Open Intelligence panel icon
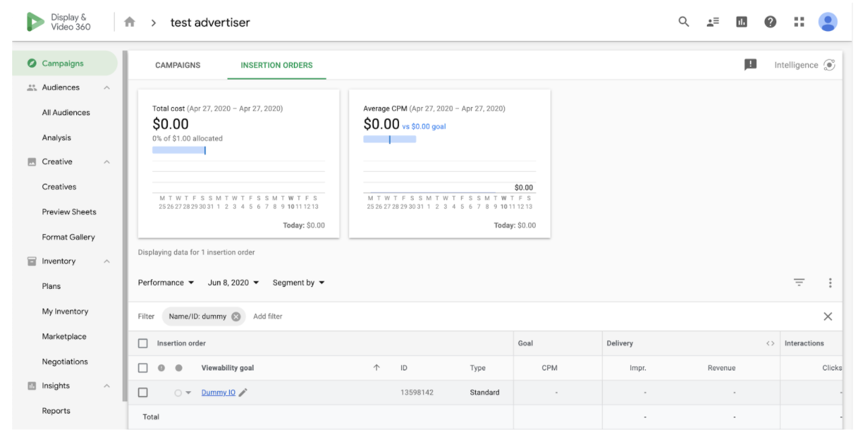 point(830,65)
